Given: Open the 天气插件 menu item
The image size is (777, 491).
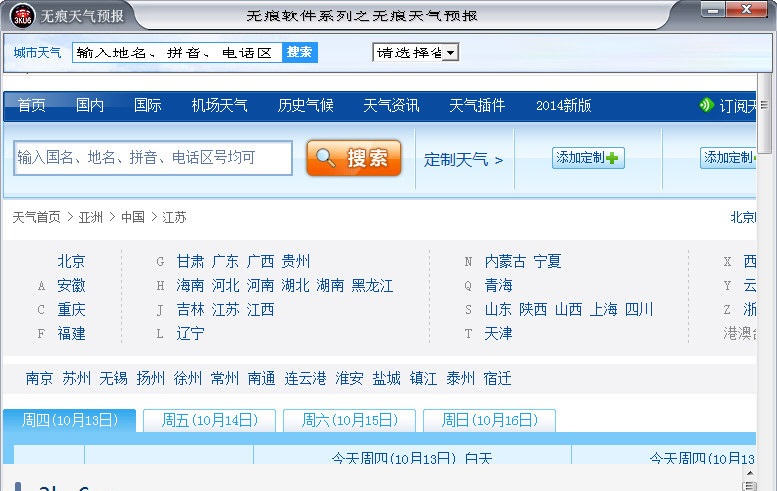Looking at the screenshot, I should 477,106.
